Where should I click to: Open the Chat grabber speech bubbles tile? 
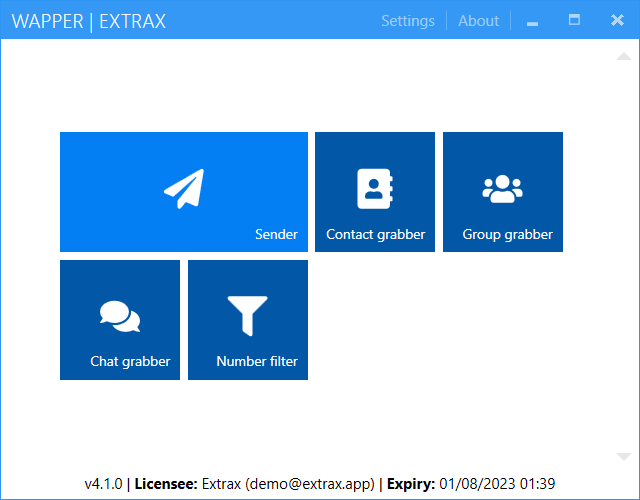click(120, 320)
